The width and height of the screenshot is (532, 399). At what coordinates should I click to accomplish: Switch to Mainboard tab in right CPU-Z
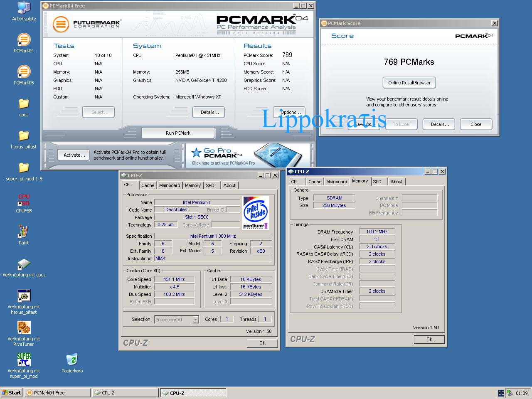point(337,182)
